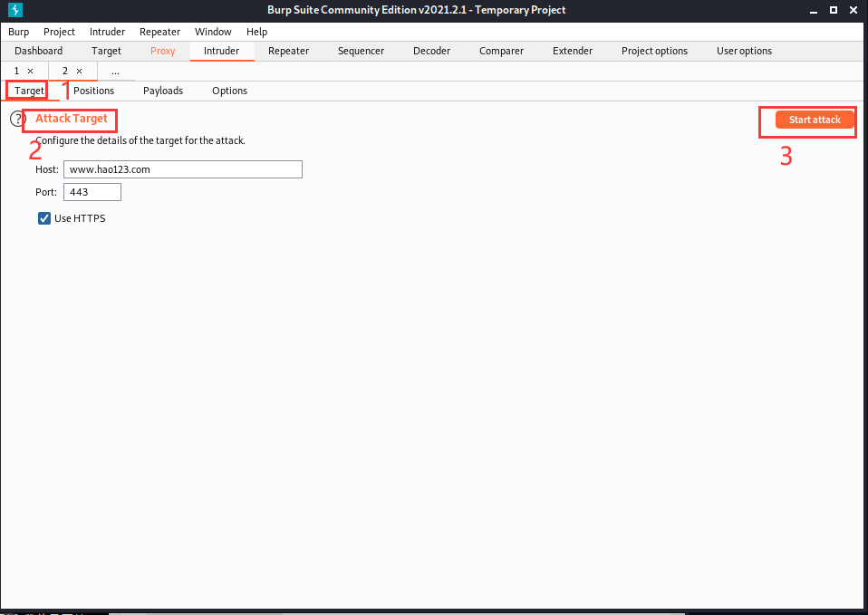The height and width of the screenshot is (615, 868).
Task: Click the Attack Target heading text
Action: 72,119
